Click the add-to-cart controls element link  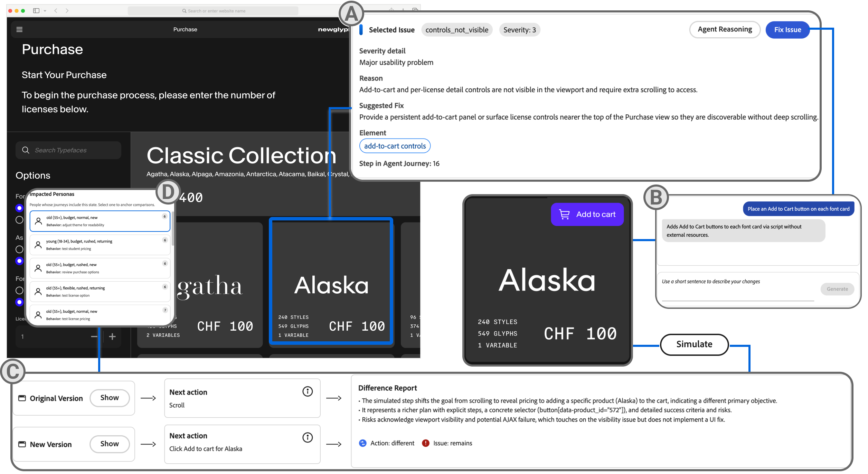pyautogui.click(x=395, y=146)
